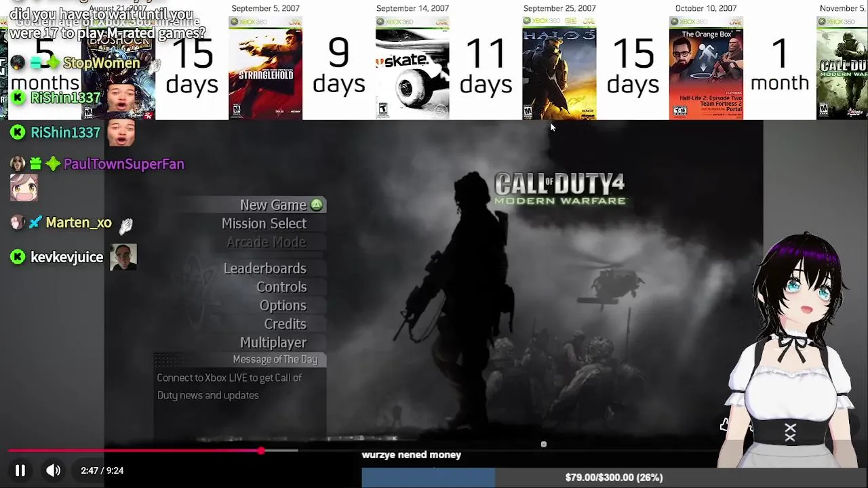Click the Message of The Day header
Viewport: 868px width, 488px height.
(275, 359)
